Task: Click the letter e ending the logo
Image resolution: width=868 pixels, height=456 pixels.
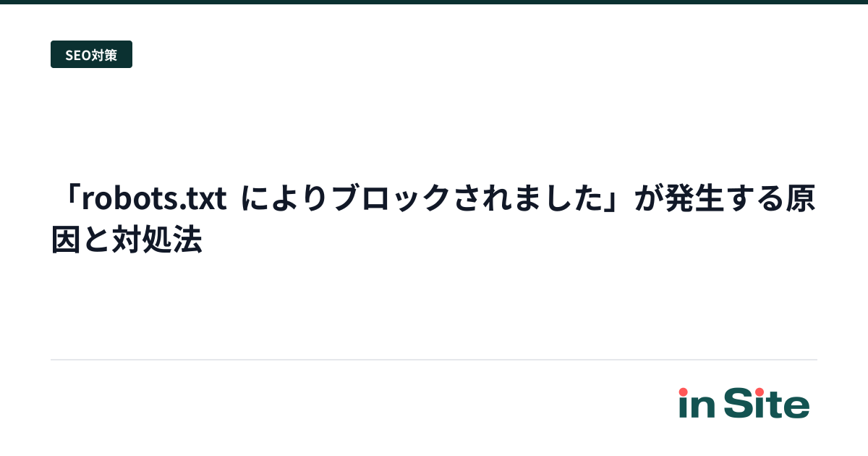Action: tap(797, 407)
